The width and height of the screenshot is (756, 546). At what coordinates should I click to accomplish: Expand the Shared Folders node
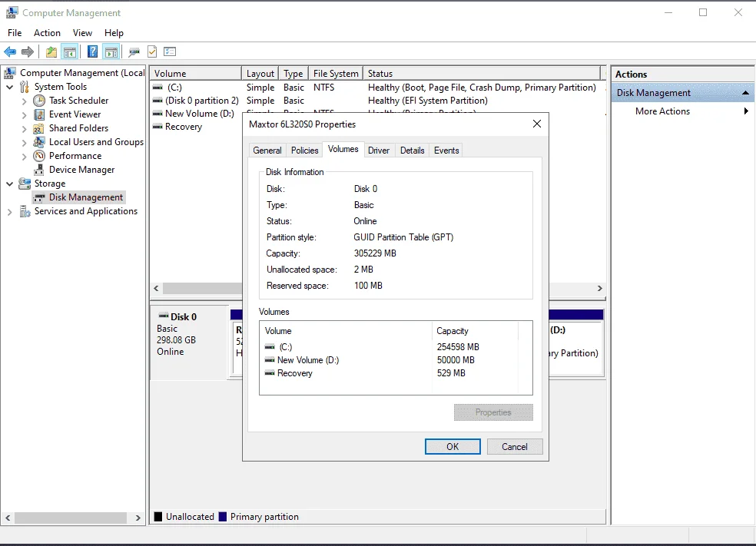click(x=24, y=129)
